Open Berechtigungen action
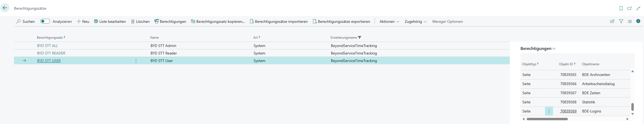 tap(170, 21)
